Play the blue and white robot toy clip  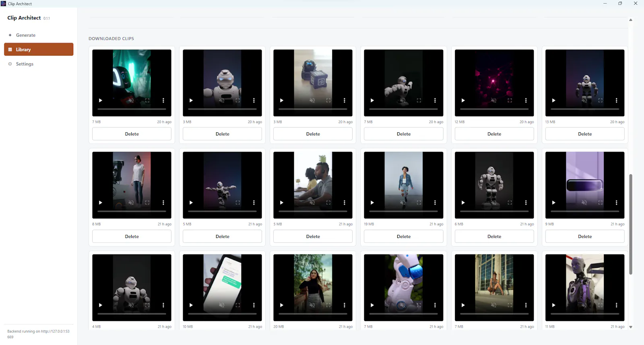[372, 305]
